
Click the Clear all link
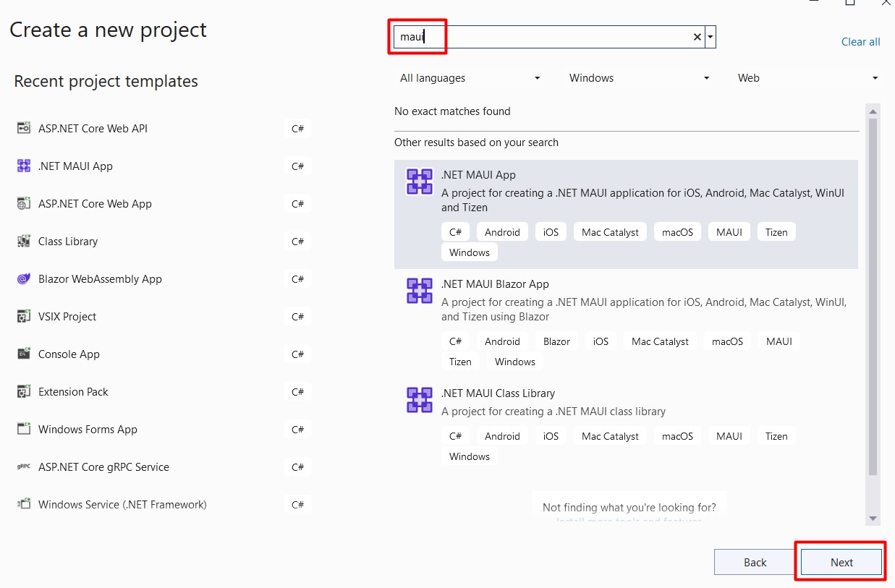point(861,42)
